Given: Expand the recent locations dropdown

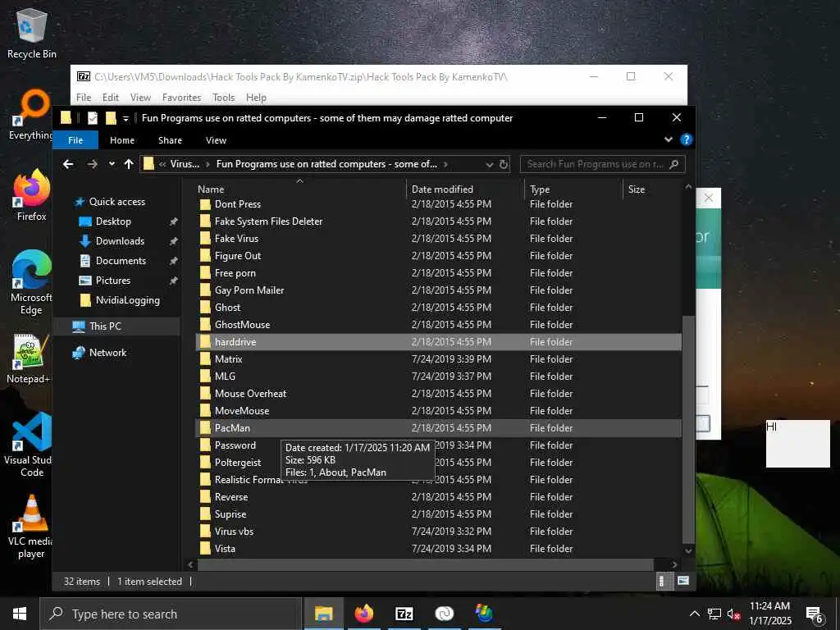Looking at the screenshot, I should 112,164.
